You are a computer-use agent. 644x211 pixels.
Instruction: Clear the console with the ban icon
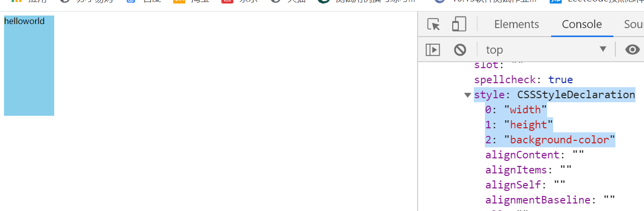click(x=460, y=50)
